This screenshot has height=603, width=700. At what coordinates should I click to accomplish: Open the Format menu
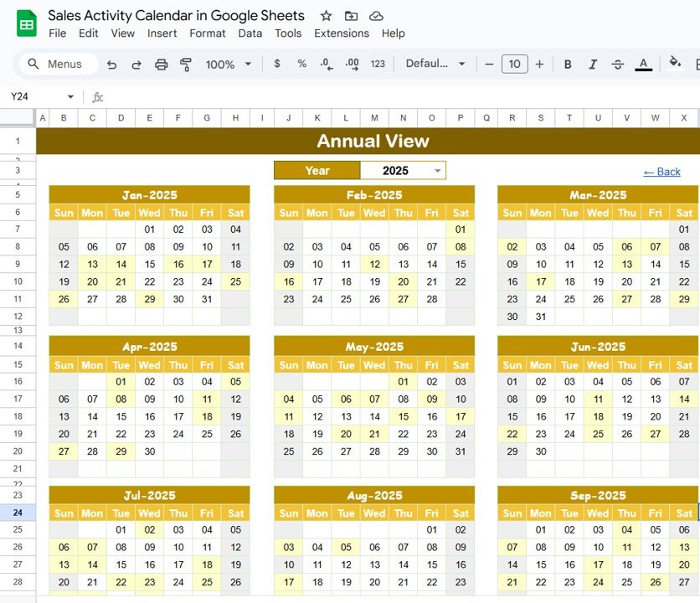pos(207,33)
